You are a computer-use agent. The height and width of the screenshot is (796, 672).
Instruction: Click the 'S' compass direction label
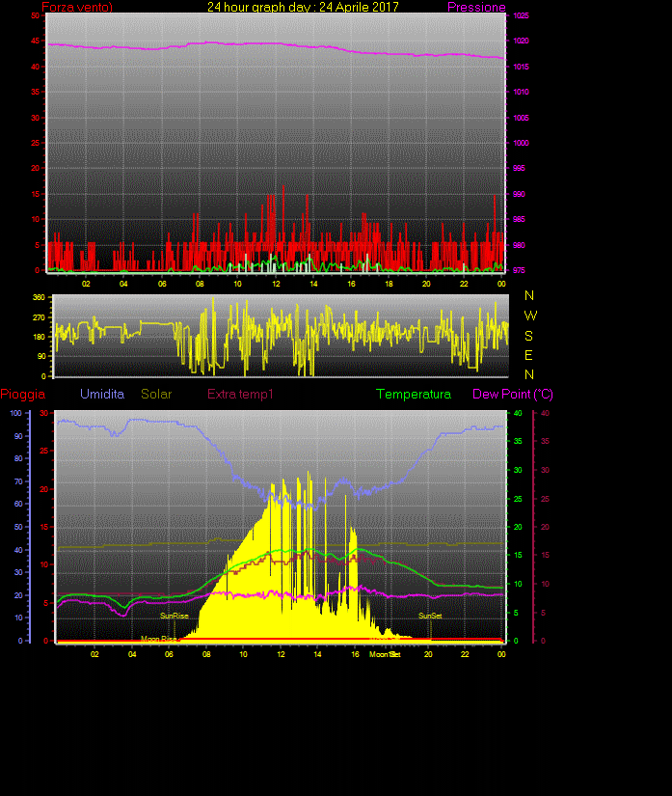(529, 336)
